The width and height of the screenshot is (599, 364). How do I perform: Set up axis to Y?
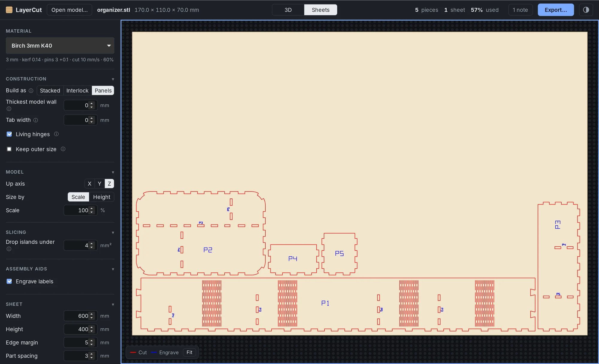[x=99, y=184]
